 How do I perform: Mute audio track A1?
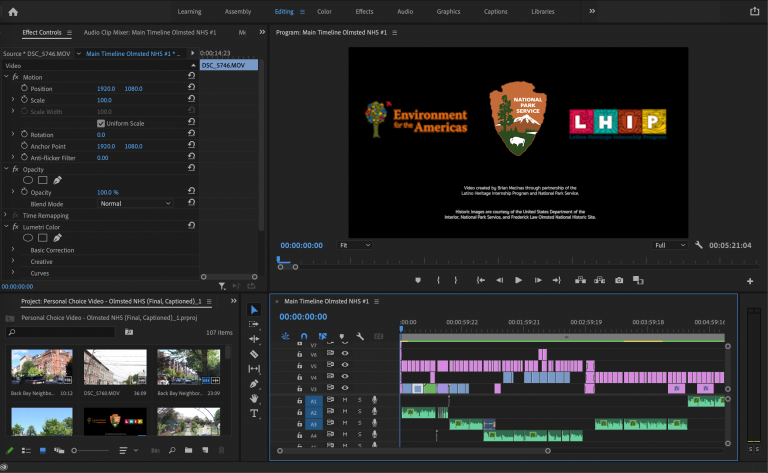[345, 400]
